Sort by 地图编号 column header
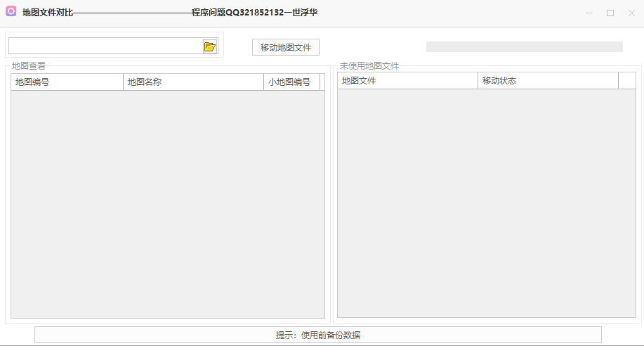 67,82
